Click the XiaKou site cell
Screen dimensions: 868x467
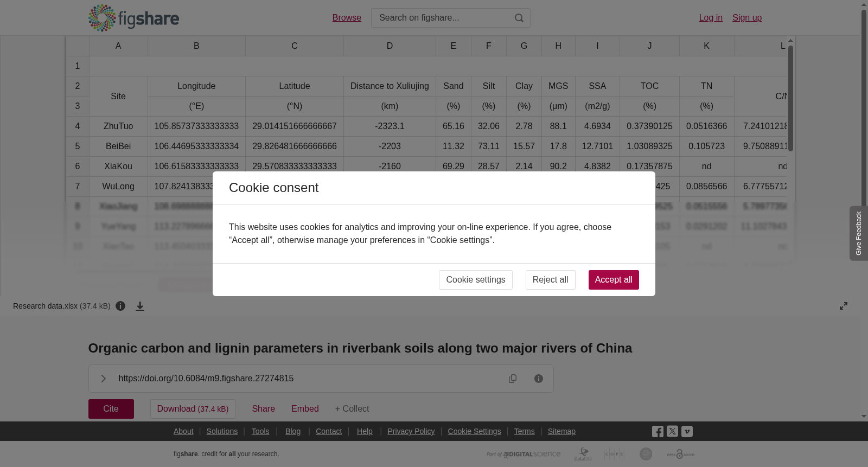118,167
